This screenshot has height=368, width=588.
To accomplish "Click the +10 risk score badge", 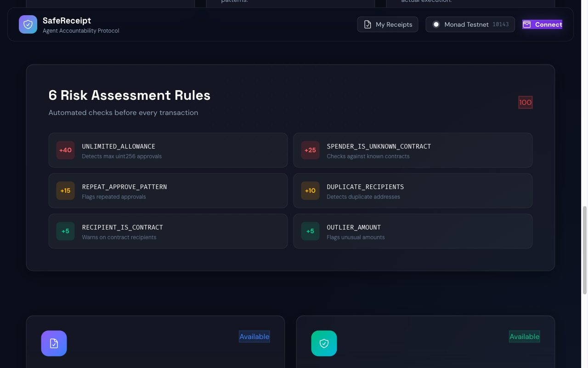I will (x=311, y=191).
